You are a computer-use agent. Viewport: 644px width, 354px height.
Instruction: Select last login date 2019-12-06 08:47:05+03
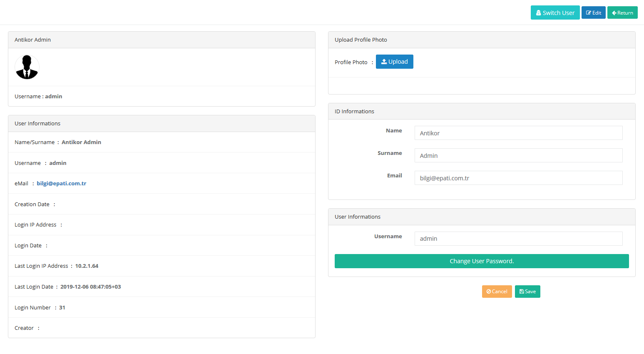(x=91, y=287)
